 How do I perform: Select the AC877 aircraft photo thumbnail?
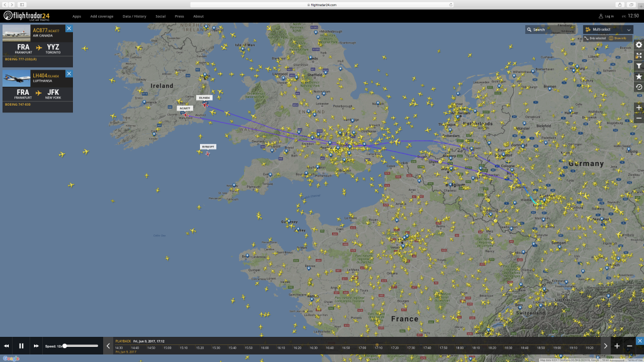click(x=16, y=33)
